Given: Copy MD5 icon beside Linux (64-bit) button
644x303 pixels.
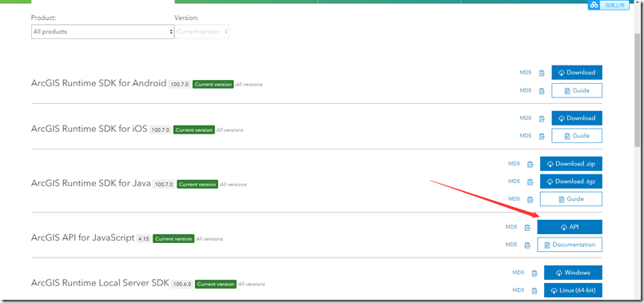Looking at the screenshot, I should click(535, 291).
